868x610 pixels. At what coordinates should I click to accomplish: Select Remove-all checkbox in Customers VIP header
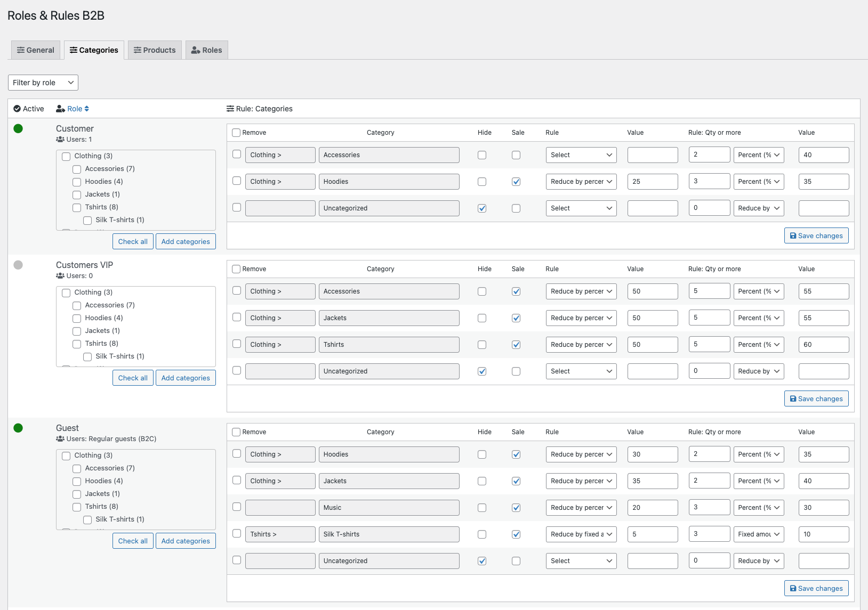click(236, 269)
